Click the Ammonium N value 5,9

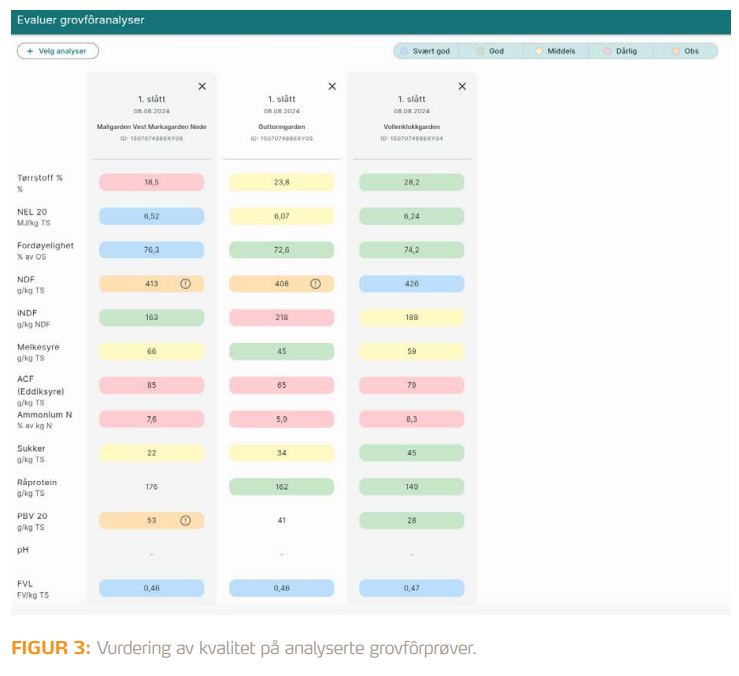(x=282, y=419)
